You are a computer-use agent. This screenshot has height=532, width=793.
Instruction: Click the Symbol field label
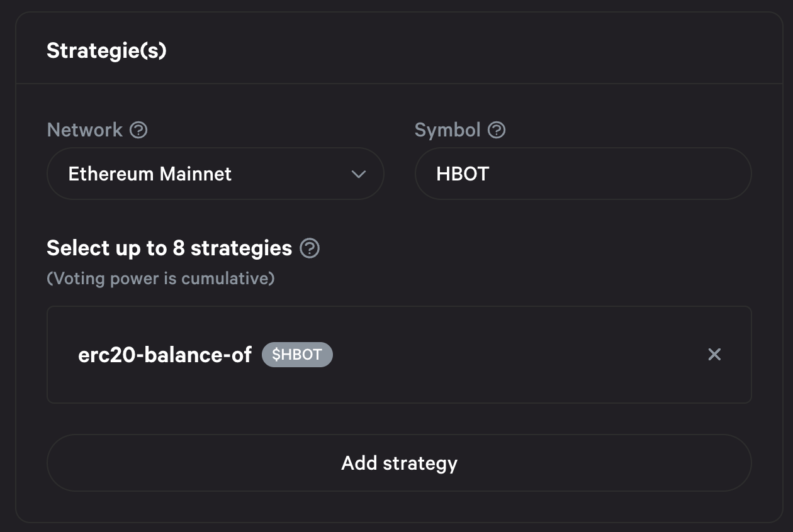tap(447, 130)
